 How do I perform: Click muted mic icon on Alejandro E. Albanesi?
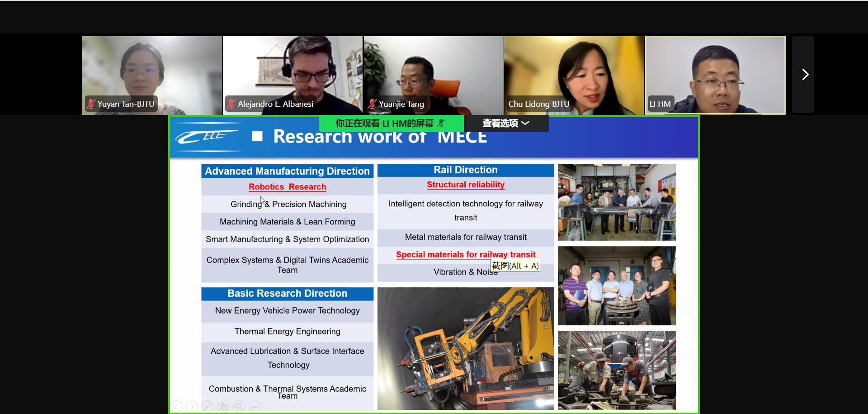pyautogui.click(x=231, y=104)
